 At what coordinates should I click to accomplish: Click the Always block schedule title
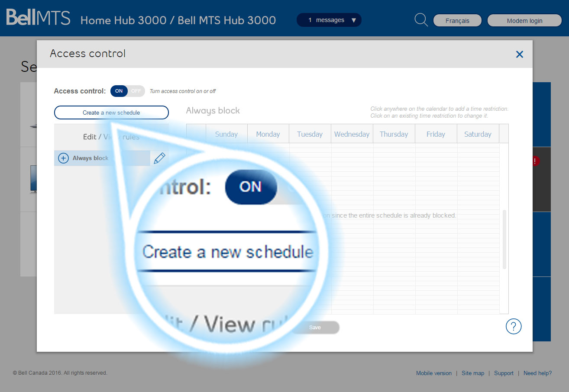click(x=213, y=111)
